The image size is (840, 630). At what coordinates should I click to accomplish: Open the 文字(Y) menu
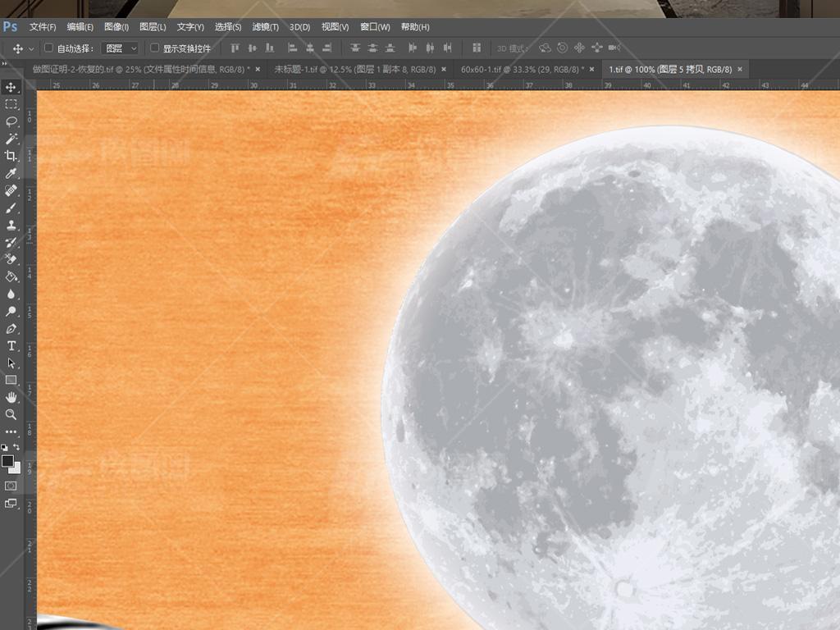point(190,27)
